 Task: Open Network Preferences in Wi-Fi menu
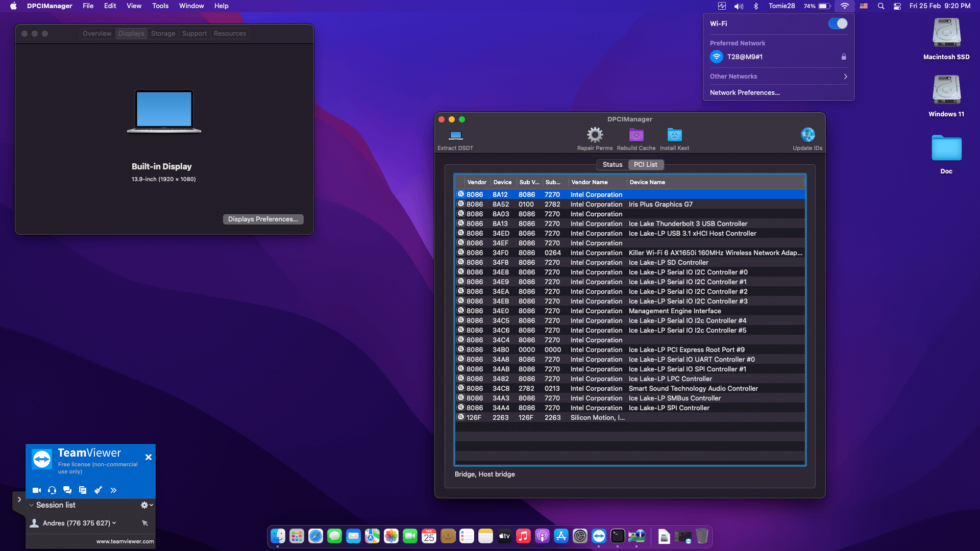pyautogui.click(x=745, y=92)
